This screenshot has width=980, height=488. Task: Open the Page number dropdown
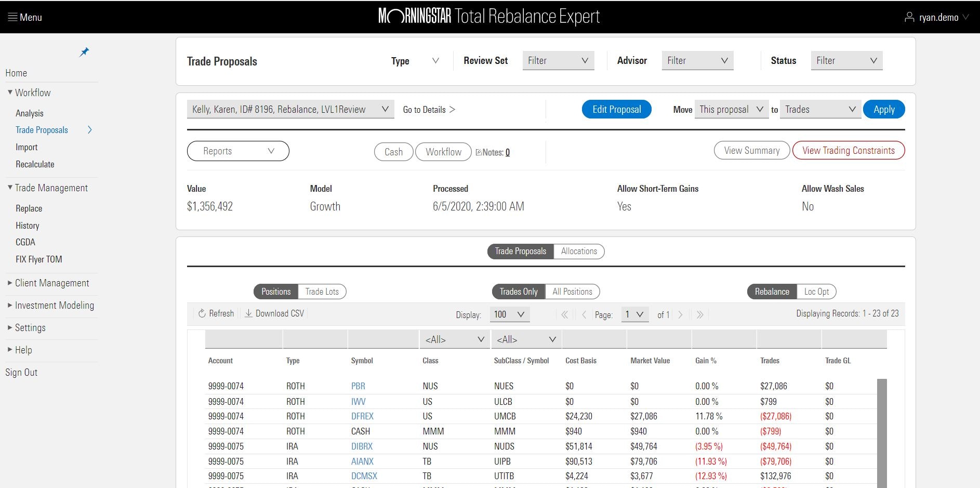coord(635,314)
